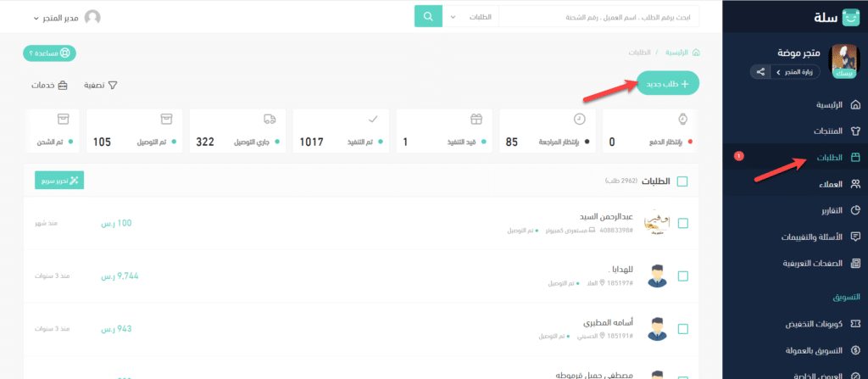The width and height of the screenshot is (868, 379).
Task: Click order number #40883398
Action: [x=616, y=230]
